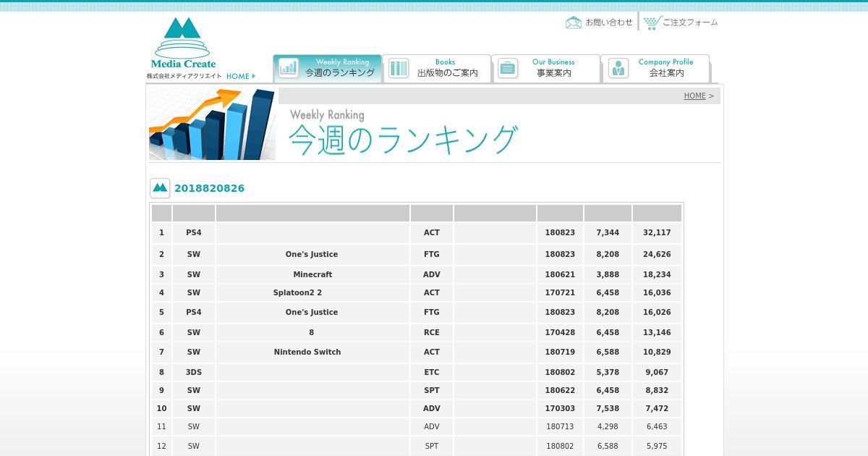Image resolution: width=868 pixels, height=456 pixels.
Task: Switch to 出版物のご案内 tab
Action: (437, 68)
